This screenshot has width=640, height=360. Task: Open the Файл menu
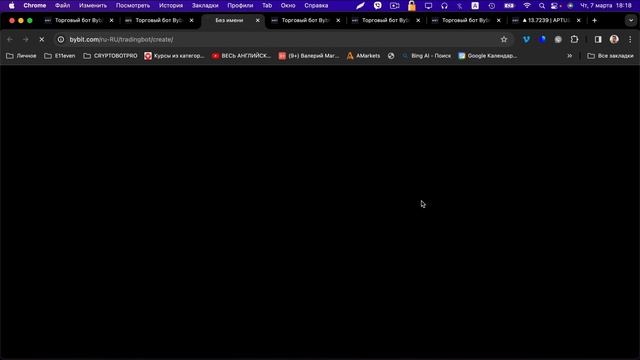(x=62, y=6)
